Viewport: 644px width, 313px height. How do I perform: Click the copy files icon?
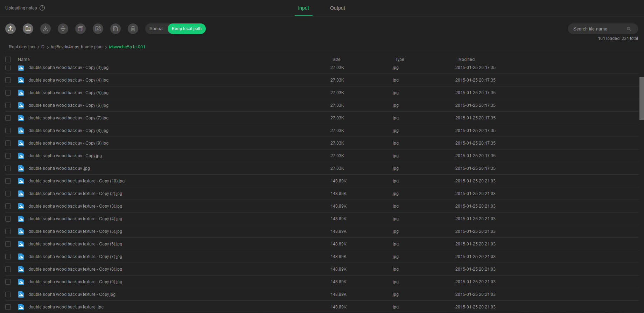(80, 29)
